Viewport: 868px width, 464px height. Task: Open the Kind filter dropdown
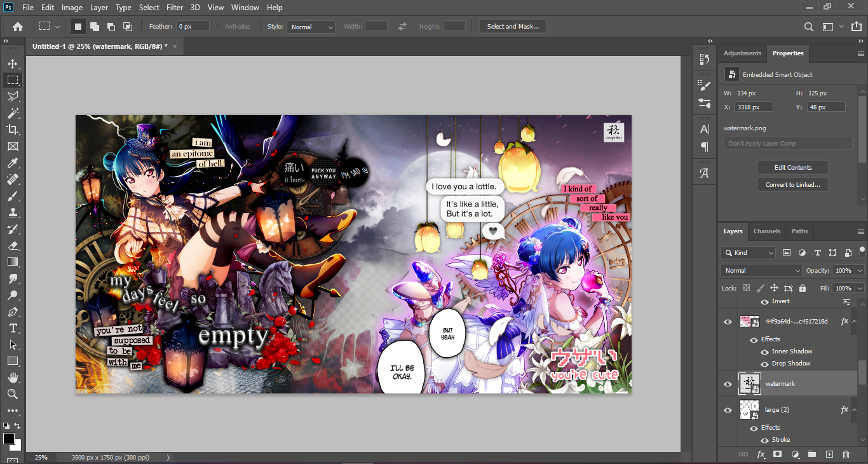748,252
